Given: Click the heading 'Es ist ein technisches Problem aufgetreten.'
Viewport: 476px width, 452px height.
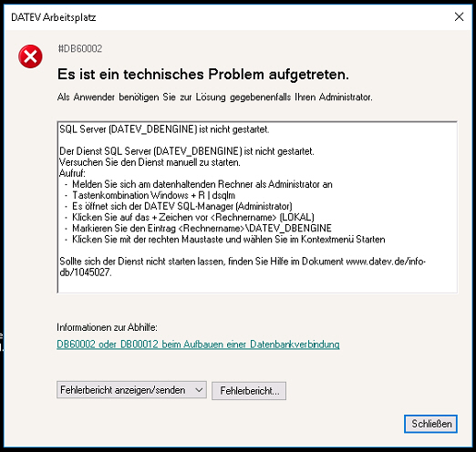Looking at the screenshot, I should [203, 75].
